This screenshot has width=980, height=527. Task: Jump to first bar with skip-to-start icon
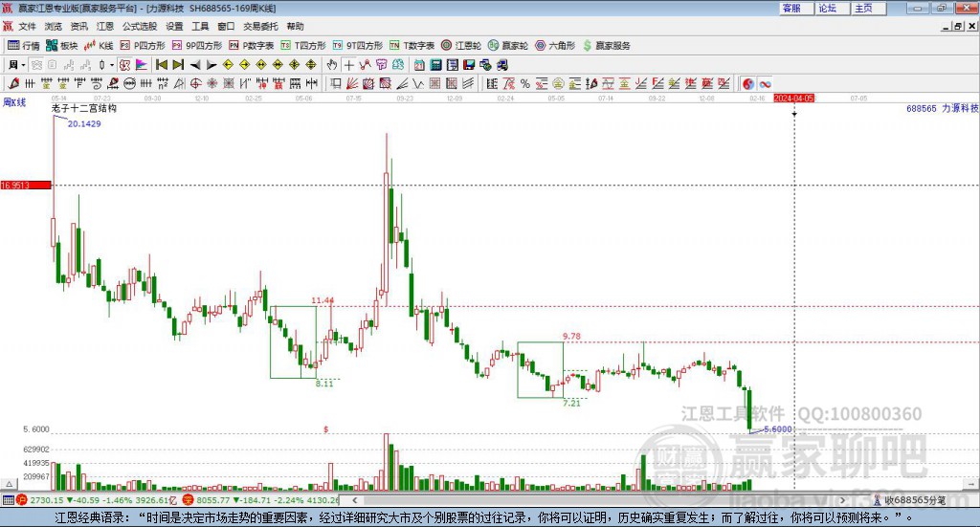[x=161, y=65]
